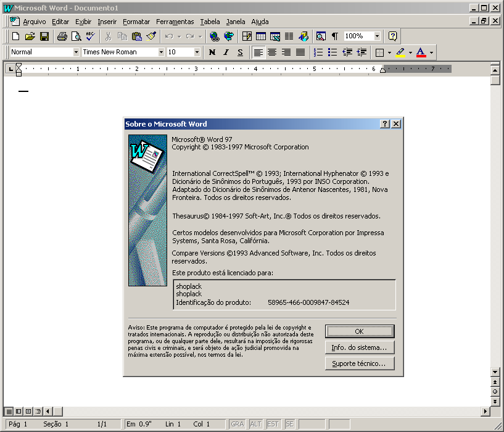Insert a hyperlink with the globe-link icon
This screenshot has height=432, width=504.
215,36
